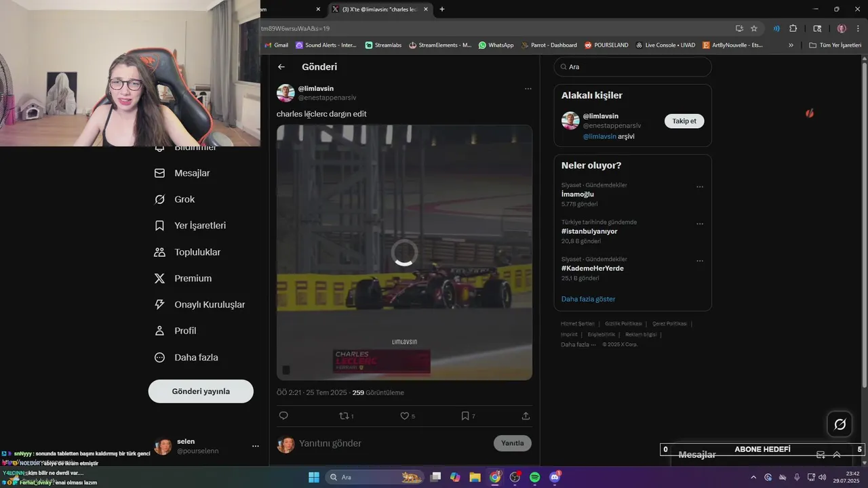This screenshot has height=488, width=868.
Task: Click the floating Grok button
Action: pos(840,424)
